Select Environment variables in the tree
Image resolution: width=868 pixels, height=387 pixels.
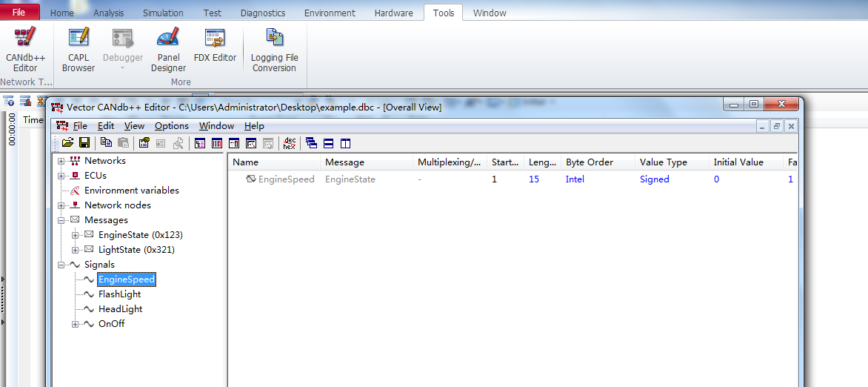point(132,191)
